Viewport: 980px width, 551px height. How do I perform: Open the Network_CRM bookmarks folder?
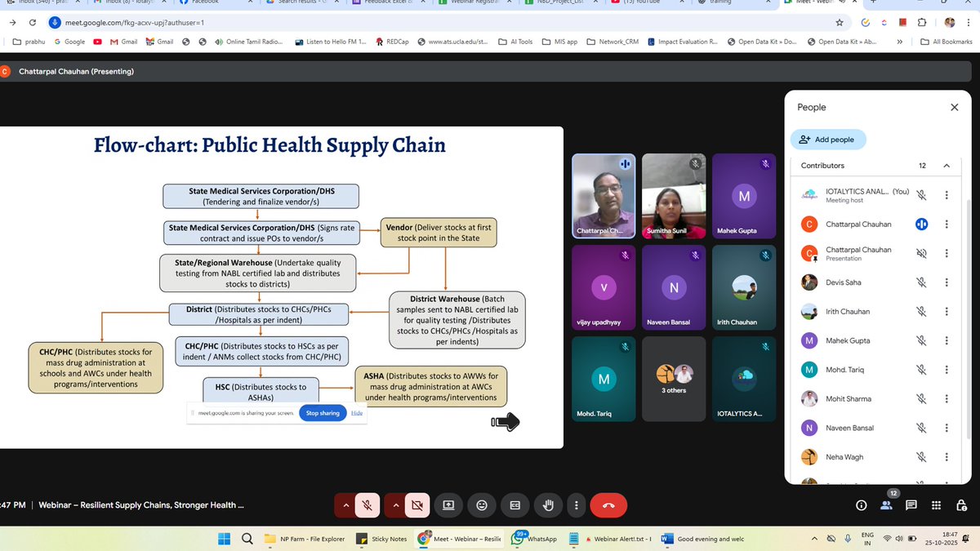pos(612,42)
